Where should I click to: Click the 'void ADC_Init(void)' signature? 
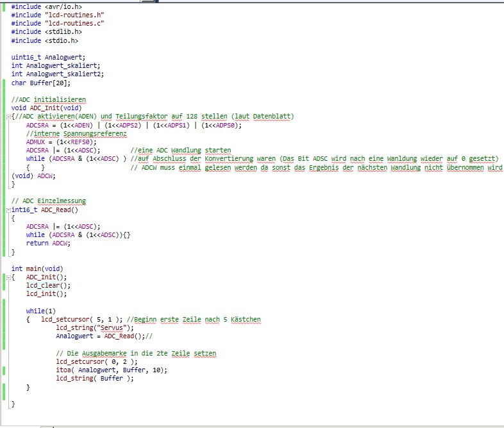tap(46, 108)
